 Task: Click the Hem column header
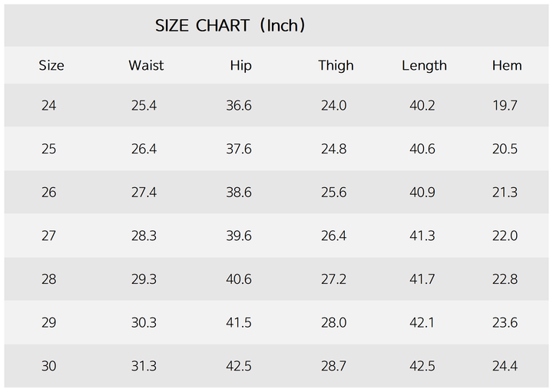coord(507,66)
